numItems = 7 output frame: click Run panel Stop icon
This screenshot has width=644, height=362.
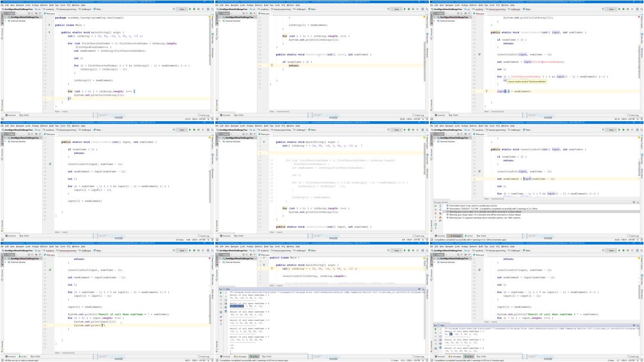coord(221,296)
